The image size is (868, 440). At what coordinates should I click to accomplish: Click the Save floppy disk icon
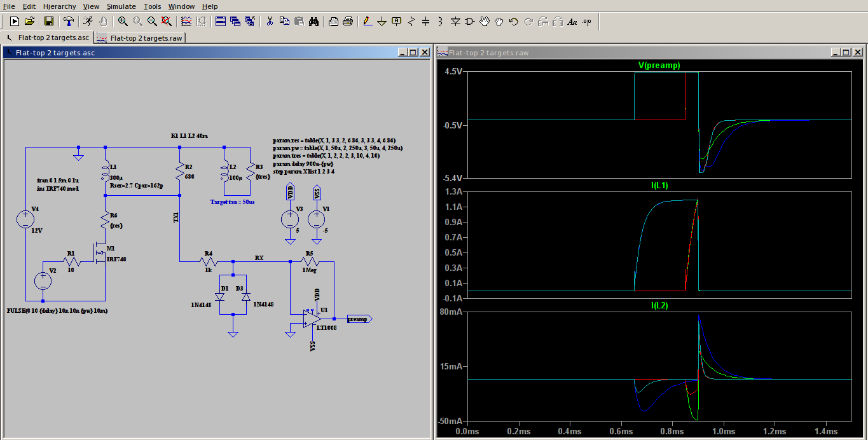pos(49,21)
